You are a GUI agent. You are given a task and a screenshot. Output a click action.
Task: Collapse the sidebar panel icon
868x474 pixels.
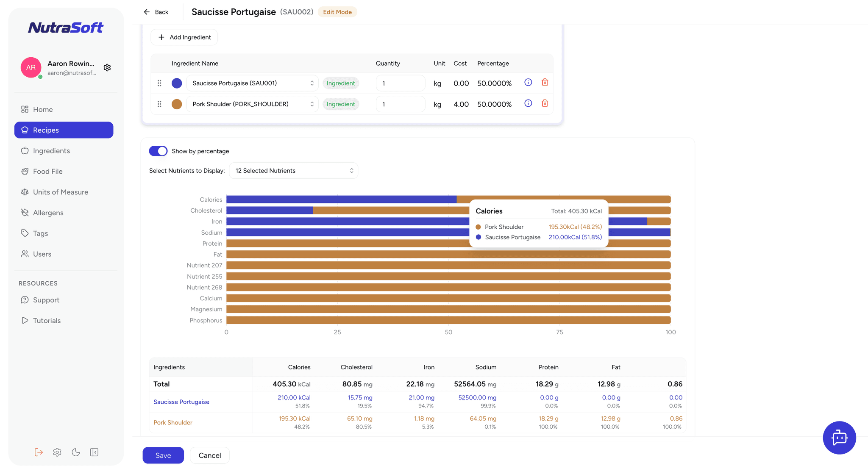[94, 452]
